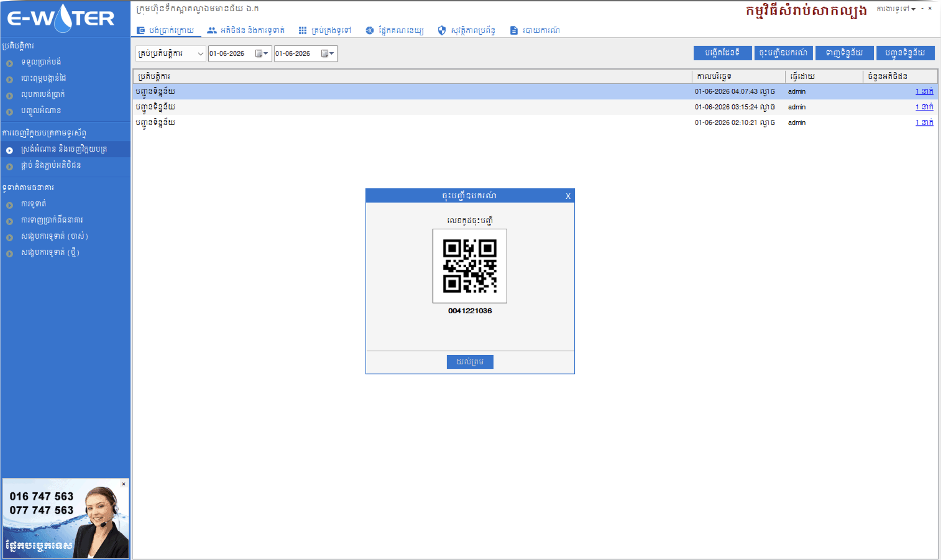Screen dimensions: 941x560
Task: Open បោះពុម្ពបង្កាន់ដៃ in the sidebar
Action: 43,78
